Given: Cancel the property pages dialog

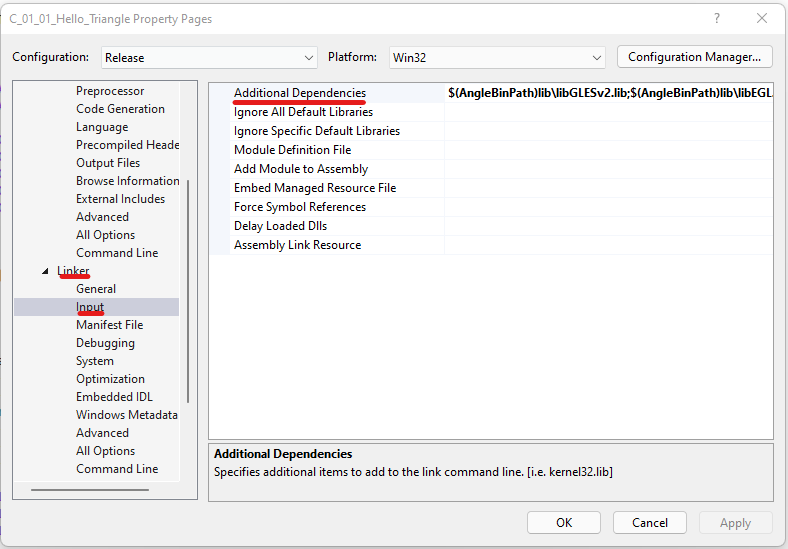Looking at the screenshot, I should coord(650,523).
